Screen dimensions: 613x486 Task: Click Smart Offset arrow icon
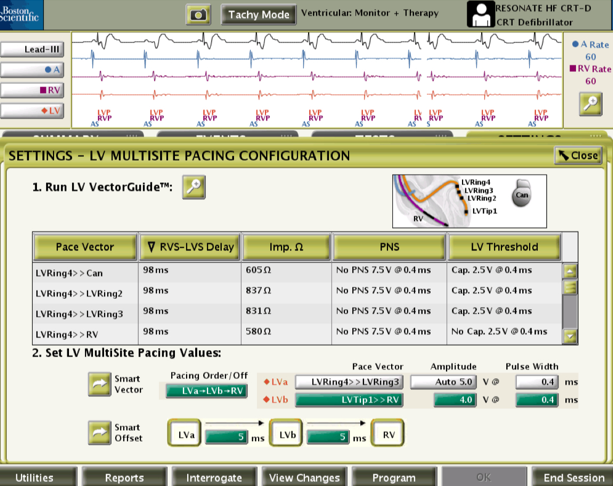100,432
